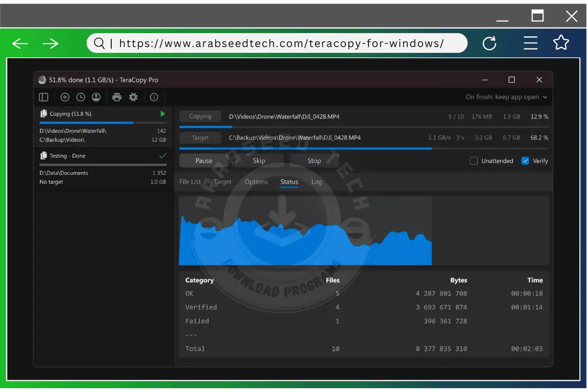Expand the 'On finish: keep app open' dropdown

506,97
